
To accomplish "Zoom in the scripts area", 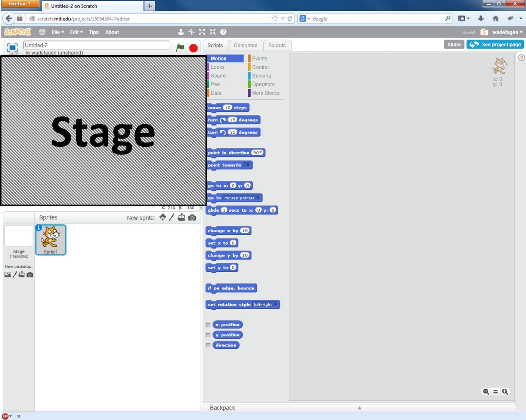I will [505, 392].
